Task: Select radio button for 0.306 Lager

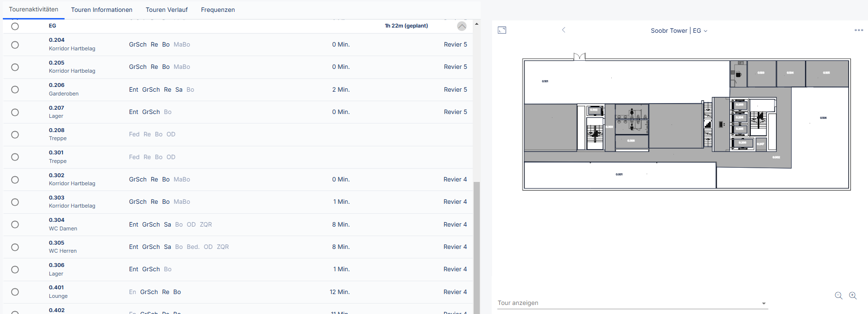Action: click(15, 269)
